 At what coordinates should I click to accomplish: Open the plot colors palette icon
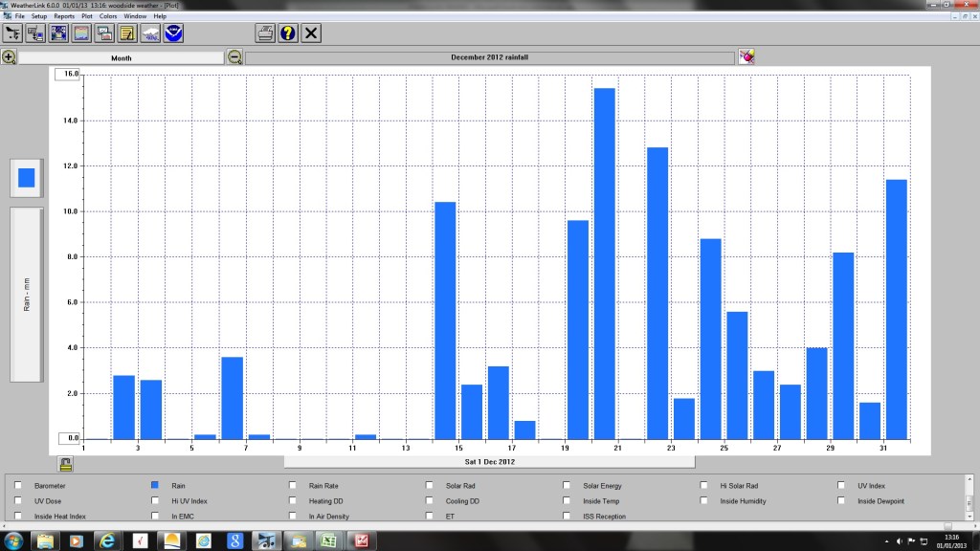746,55
